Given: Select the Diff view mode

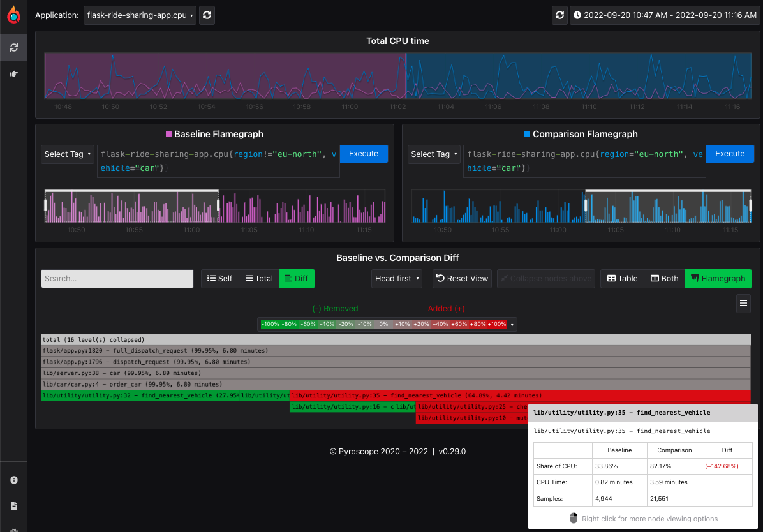Looking at the screenshot, I should [297, 278].
